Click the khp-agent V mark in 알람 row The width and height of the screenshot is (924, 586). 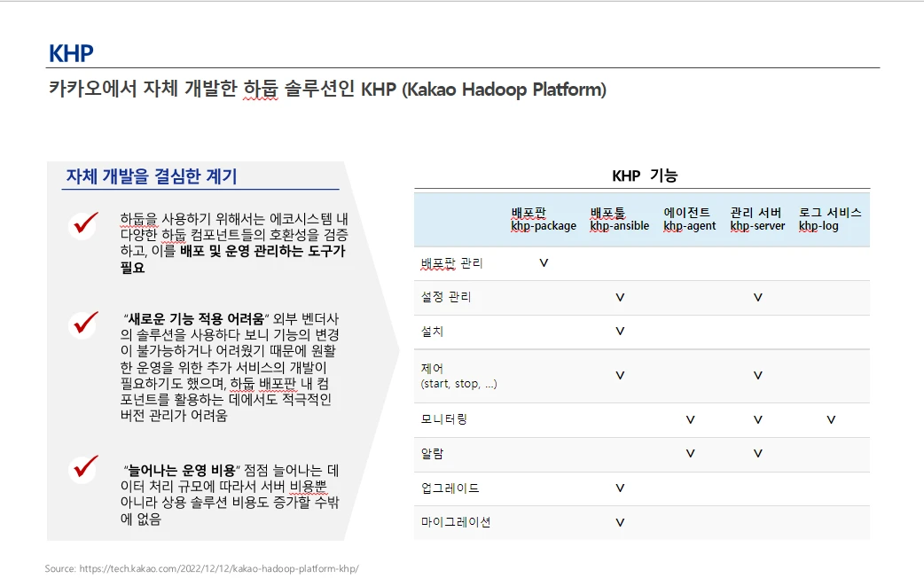[690, 454]
